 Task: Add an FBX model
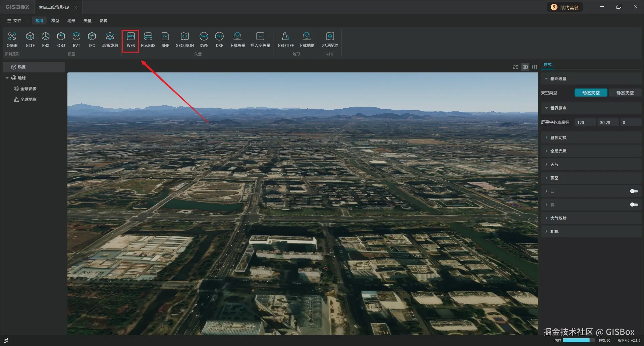46,40
